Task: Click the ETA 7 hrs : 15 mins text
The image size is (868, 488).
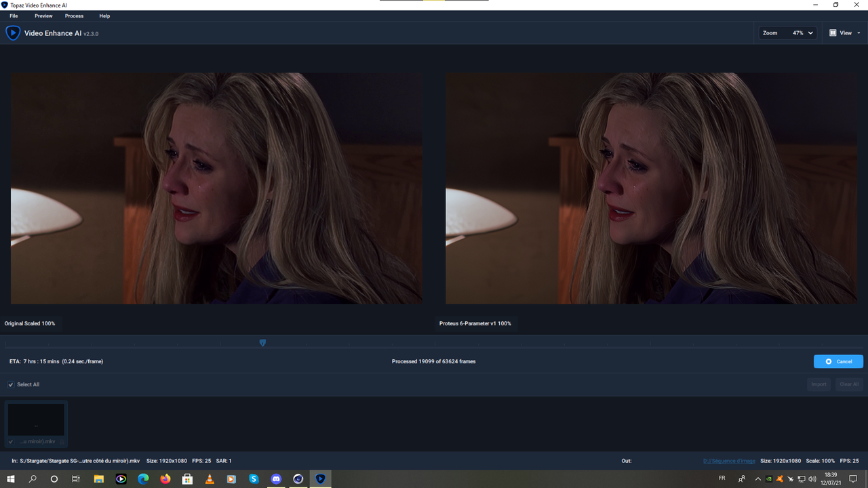Action: click(x=56, y=361)
